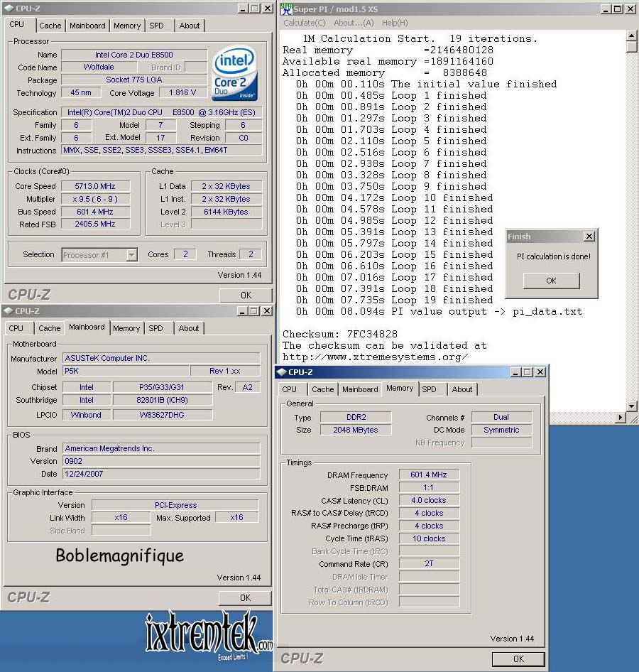The height and width of the screenshot is (672, 639).
Task: Open the Memory tab in the Mainboard CPU-Z window
Action: [x=126, y=328]
